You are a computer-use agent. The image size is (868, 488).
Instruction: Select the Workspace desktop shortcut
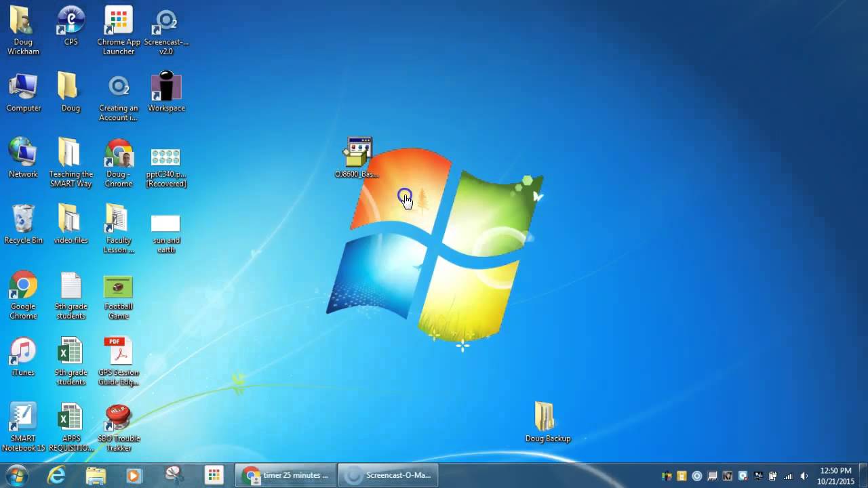pyautogui.click(x=166, y=92)
